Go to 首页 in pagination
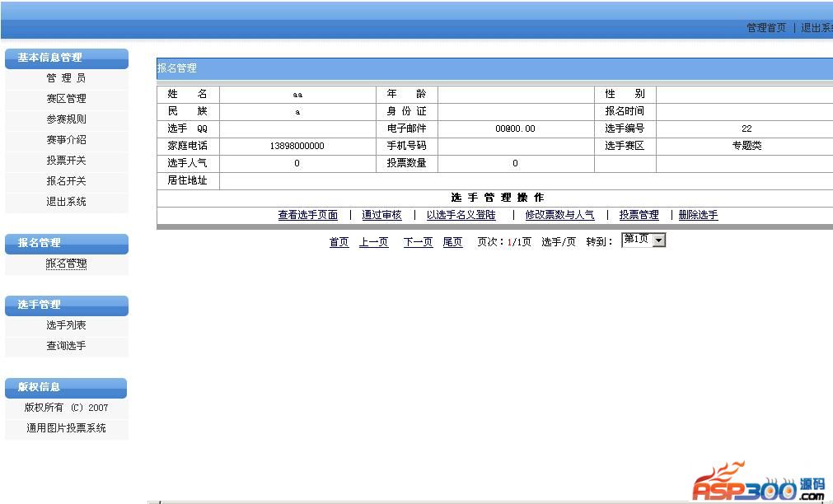The image size is (833, 504). point(339,242)
